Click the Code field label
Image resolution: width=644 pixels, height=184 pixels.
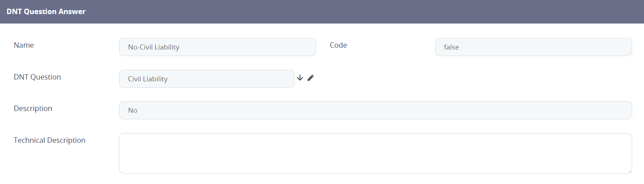click(338, 45)
